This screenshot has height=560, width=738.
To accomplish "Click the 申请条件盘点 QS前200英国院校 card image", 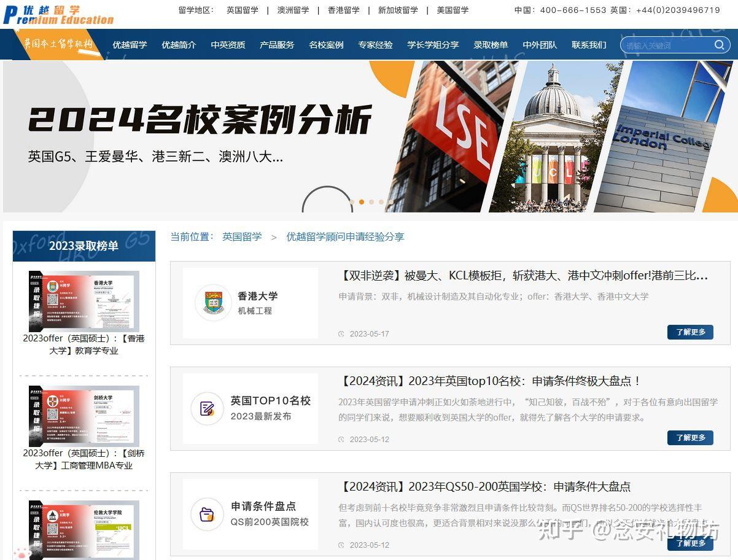I will tap(251, 514).
